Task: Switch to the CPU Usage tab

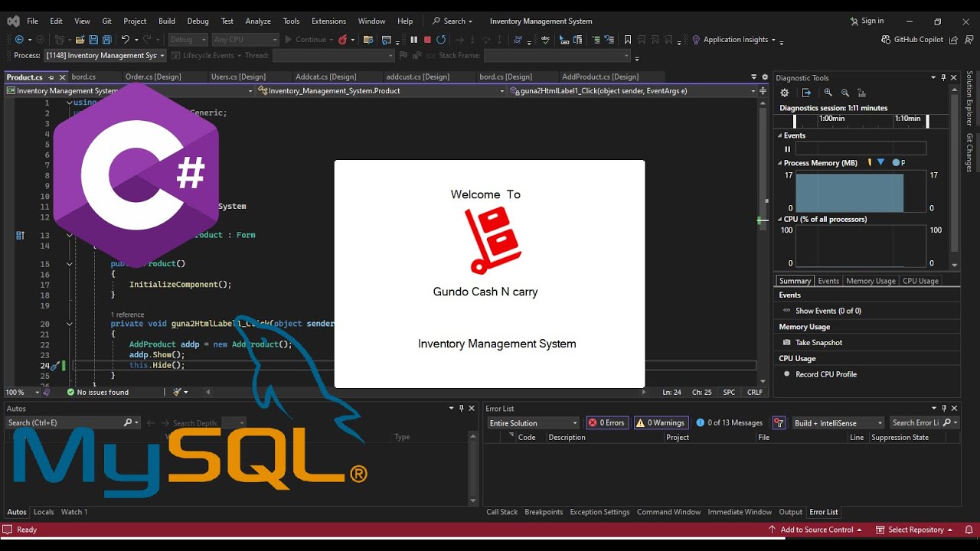Action: click(920, 281)
